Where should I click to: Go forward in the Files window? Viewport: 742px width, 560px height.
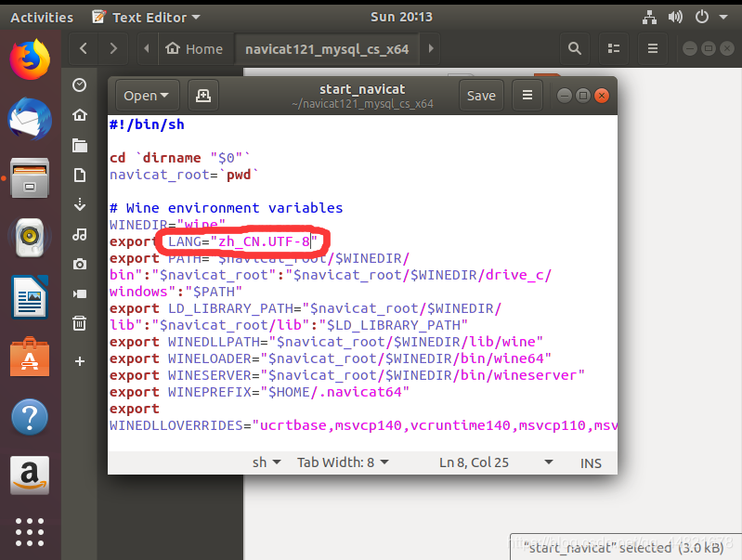[113, 48]
